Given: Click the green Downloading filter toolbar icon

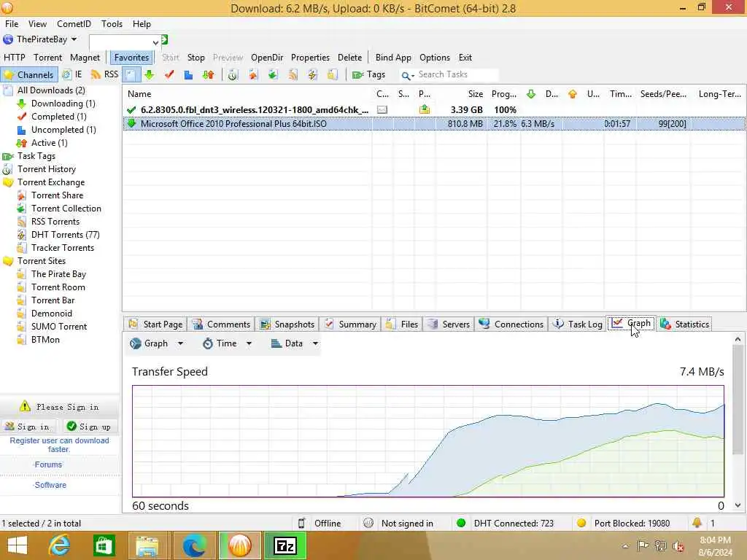Looking at the screenshot, I should tap(150, 75).
